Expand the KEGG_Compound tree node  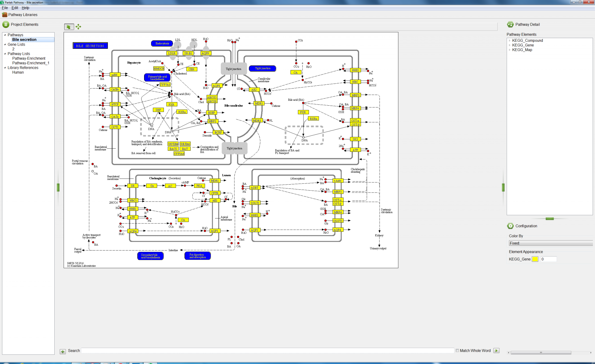tap(509, 40)
